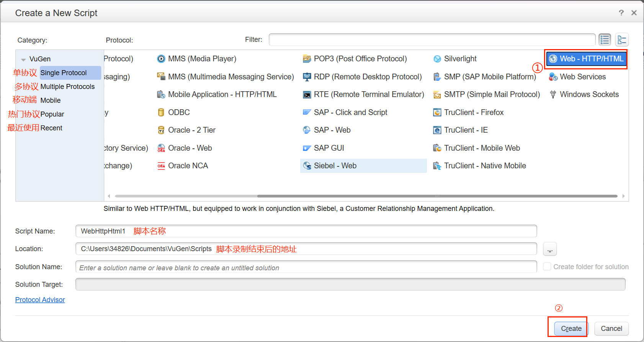The height and width of the screenshot is (342, 644).
Task: Select TruClient - Mobile Web icon
Action: pyautogui.click(x=437, y=148)
